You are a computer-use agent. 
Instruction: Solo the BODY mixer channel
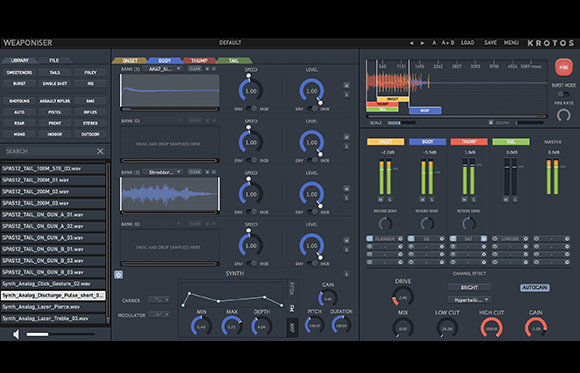pyautogui.click(x=432, y=199)
